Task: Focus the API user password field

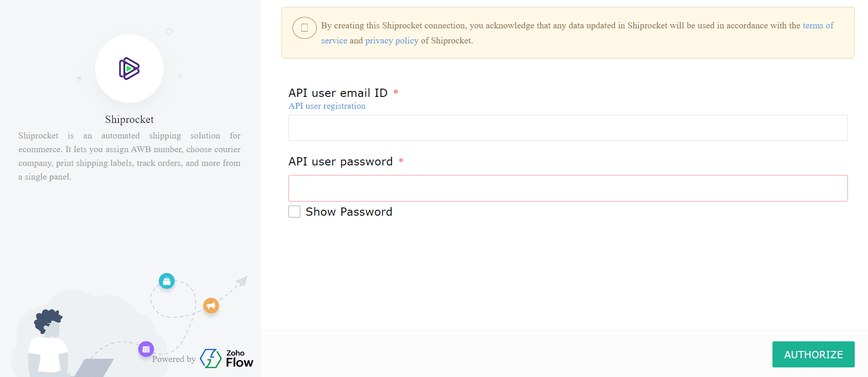Action: [568, 188]
